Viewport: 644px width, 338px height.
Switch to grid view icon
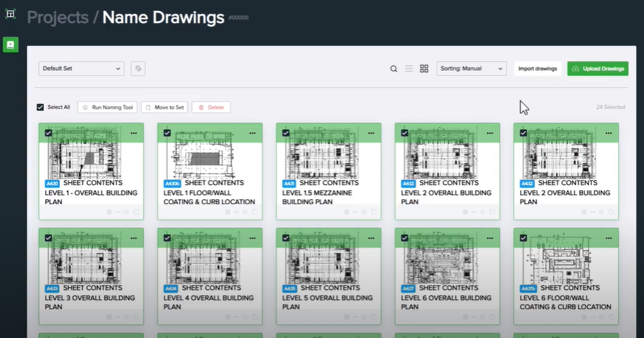coord(424,68)
